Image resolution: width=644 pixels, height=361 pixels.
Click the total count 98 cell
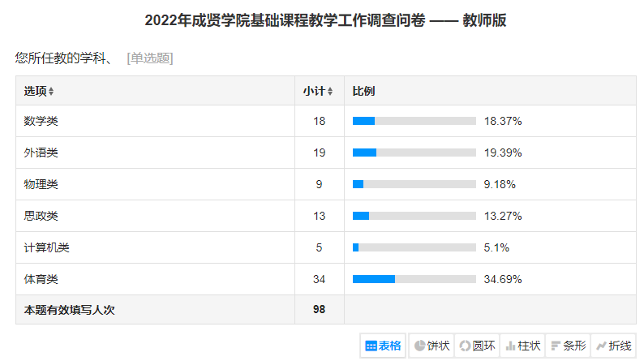[319, 309]
